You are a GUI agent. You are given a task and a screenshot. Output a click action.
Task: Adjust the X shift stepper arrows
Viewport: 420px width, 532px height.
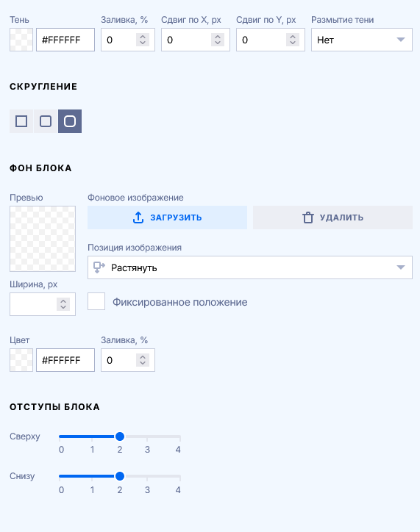point(218,40)
